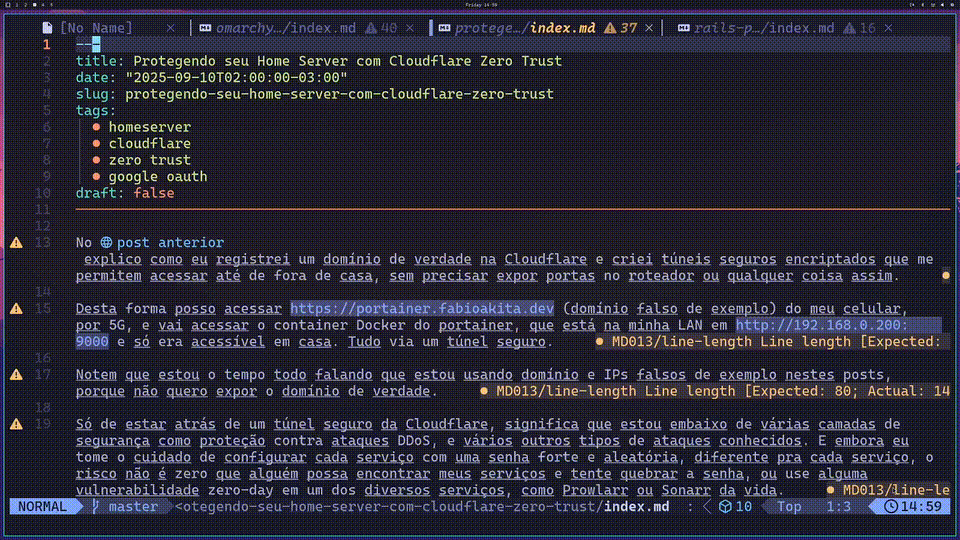960x540 pixels.
Task: Switch to the [No Name] buffer tab
Action: [x=96, y=28]
